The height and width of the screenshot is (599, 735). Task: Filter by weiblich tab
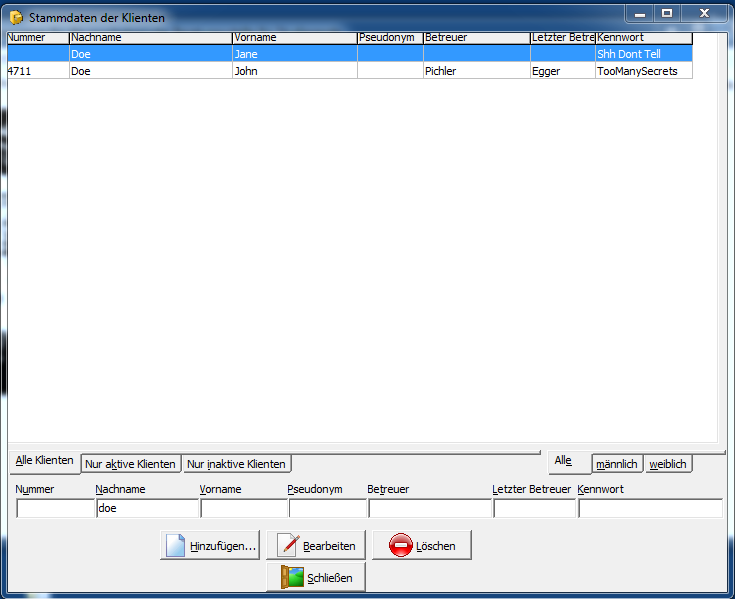pos(668,464)
